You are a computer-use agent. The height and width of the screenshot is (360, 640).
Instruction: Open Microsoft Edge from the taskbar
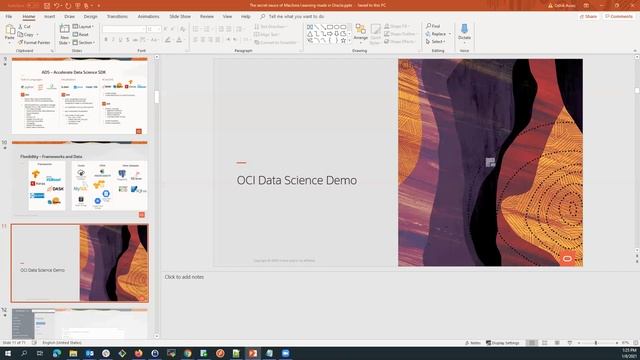pyautogui.click(x=57, y=353)
